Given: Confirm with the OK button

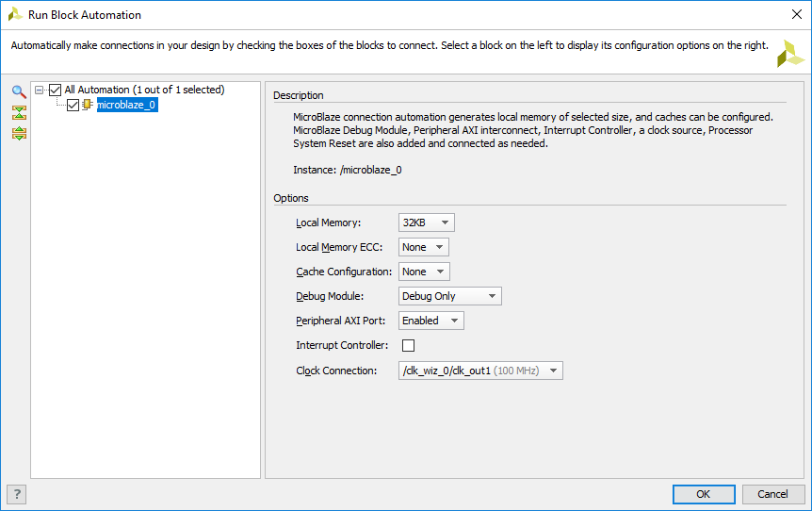Looking at the screenshot, I should (704, 494).
